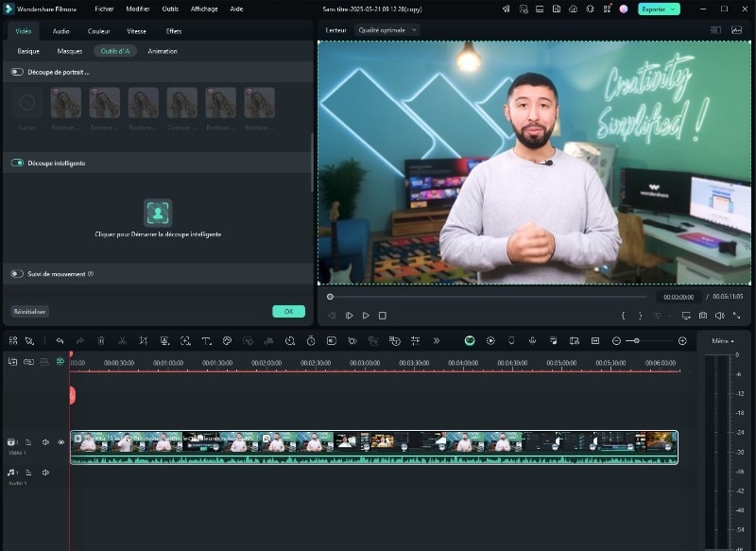
Task: Click the green OK button
Action: 289,311
